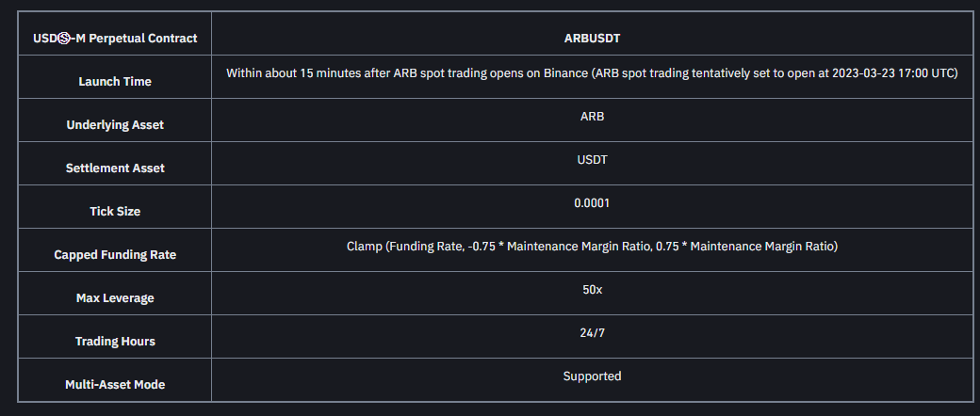Select the Supported multi-asset value
Image resolution: width=980 pixels, height=416 pixels.
point(592,376)
